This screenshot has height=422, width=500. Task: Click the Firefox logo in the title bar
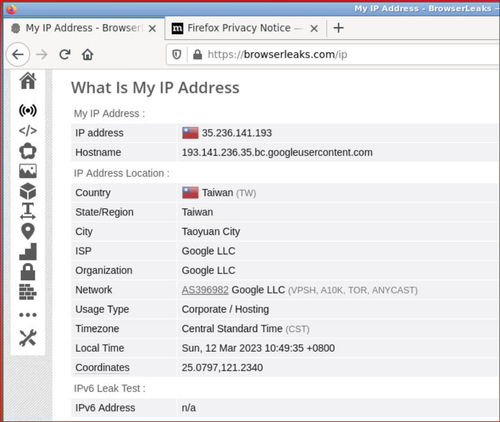coord(11,9)
